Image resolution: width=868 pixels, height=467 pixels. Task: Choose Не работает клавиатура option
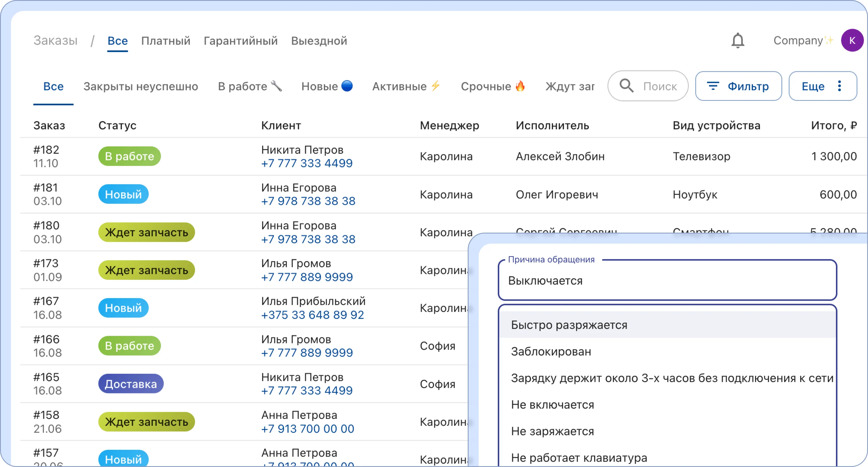[x=667, y=457]
